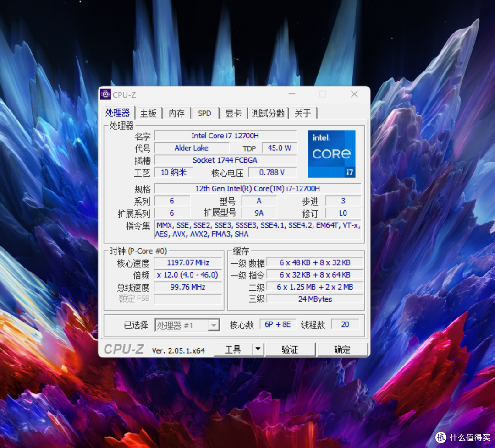
Task: Select the name field Intel Core i7 12700H
Action: coord(225,136)
